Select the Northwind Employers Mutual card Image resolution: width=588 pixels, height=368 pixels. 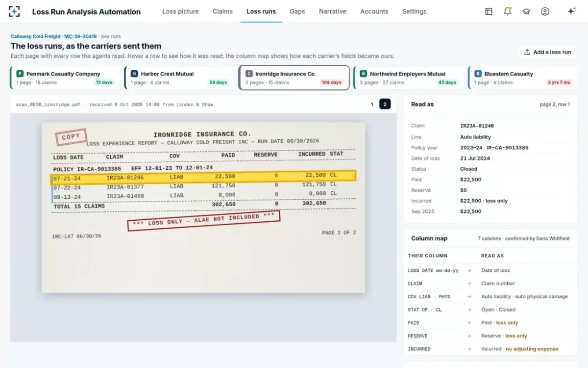coord(408,78)
